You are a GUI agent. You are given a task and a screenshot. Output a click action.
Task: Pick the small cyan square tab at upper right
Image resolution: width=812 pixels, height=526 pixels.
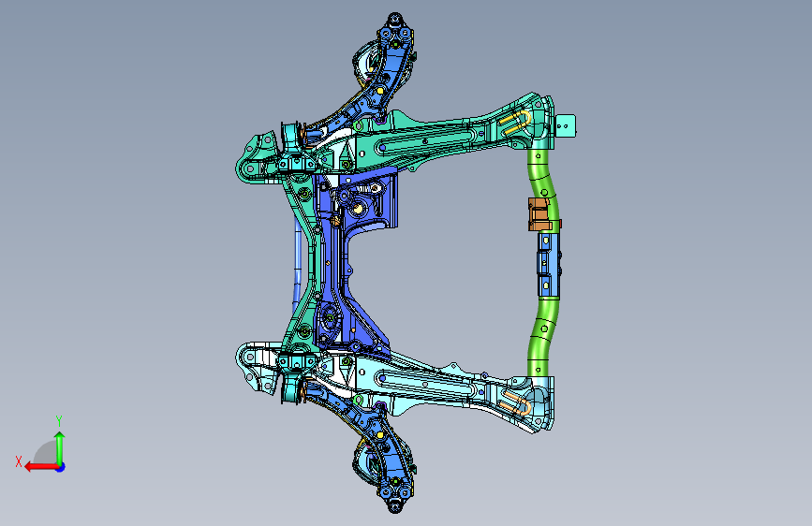click(x=566, y=125)
